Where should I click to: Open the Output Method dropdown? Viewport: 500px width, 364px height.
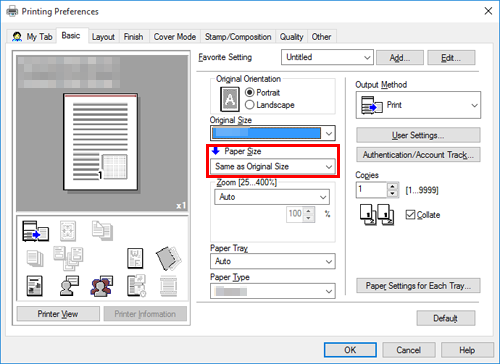pos(418,105)
